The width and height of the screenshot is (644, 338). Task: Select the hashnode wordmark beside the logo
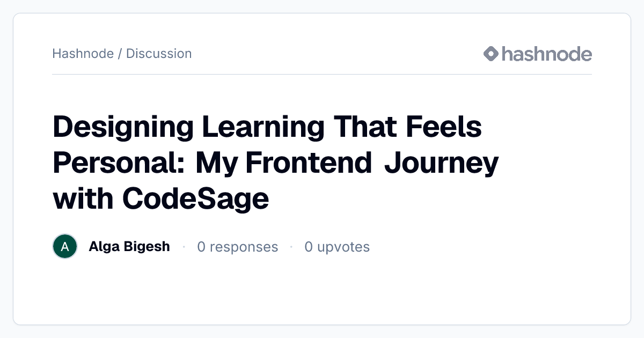(547, 54)
